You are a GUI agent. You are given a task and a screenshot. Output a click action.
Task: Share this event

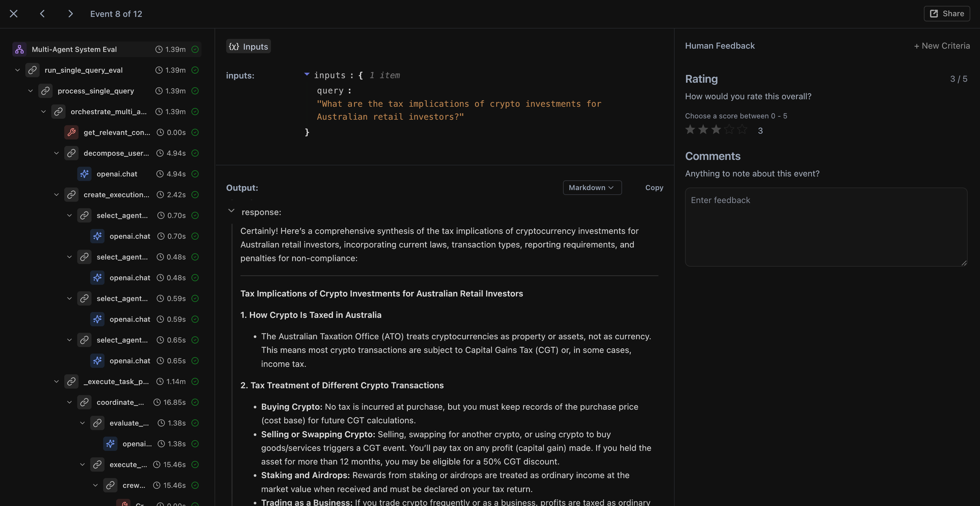coord(947,14)
